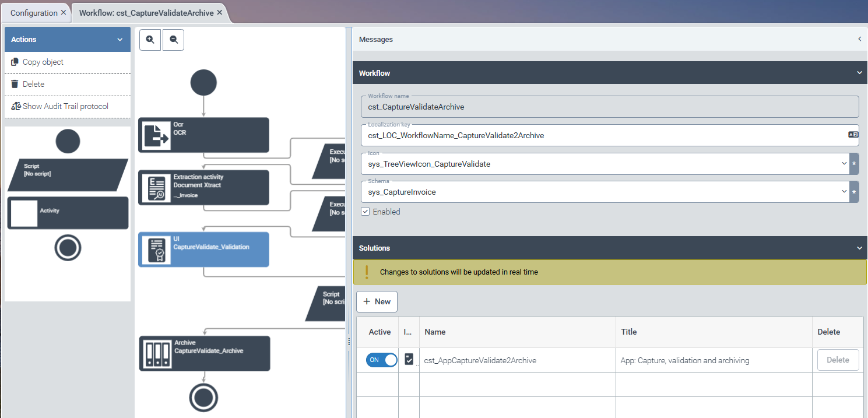Click the zoom in magnifier button
Viewport: 868px width, 418px height.
pyautogui.click(x=150, y=40)
